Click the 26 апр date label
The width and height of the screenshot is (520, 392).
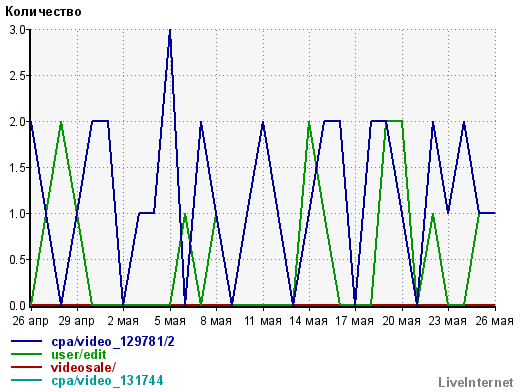click(30, 321)
